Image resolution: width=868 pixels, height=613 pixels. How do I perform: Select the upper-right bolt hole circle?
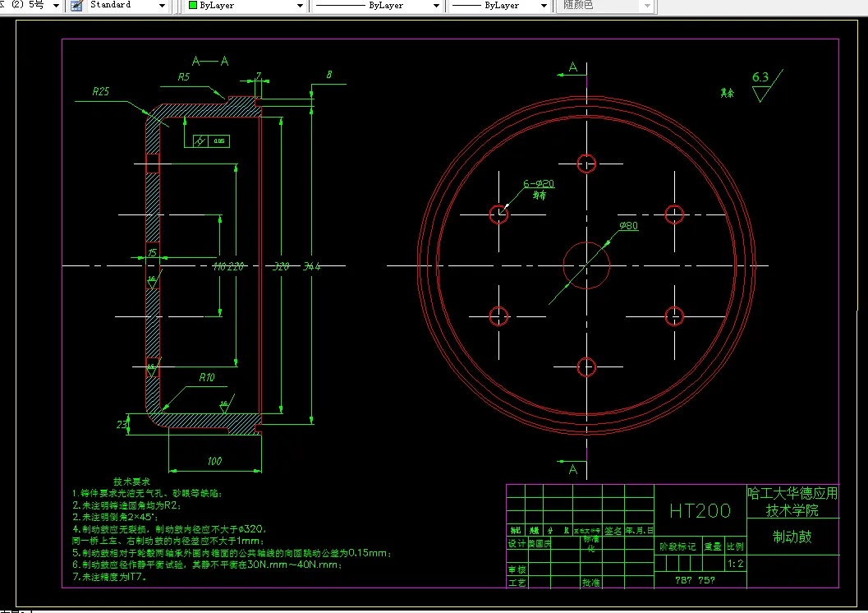click(x=674, y=214)
